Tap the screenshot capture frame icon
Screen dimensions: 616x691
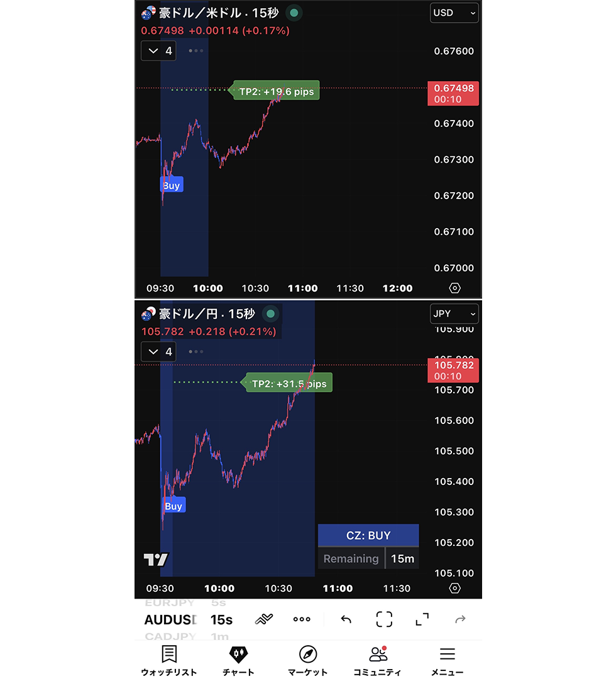click(x=384, y=619)
